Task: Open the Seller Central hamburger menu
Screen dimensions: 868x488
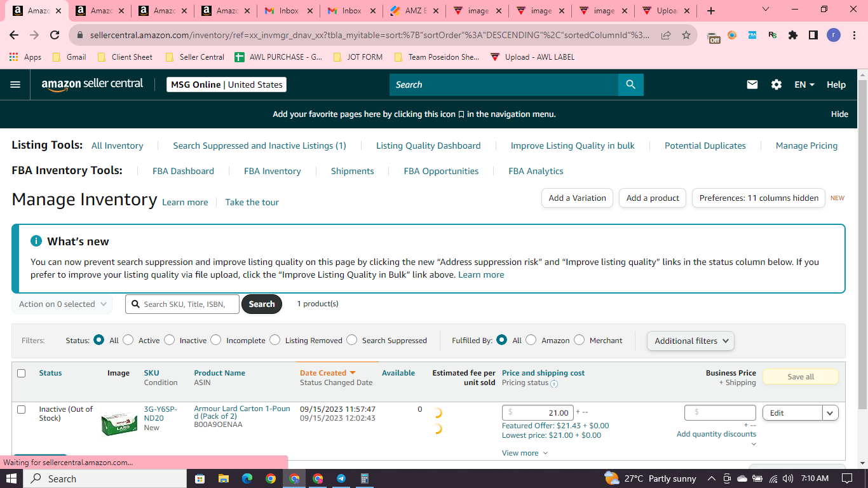Action: pos(15,85)
